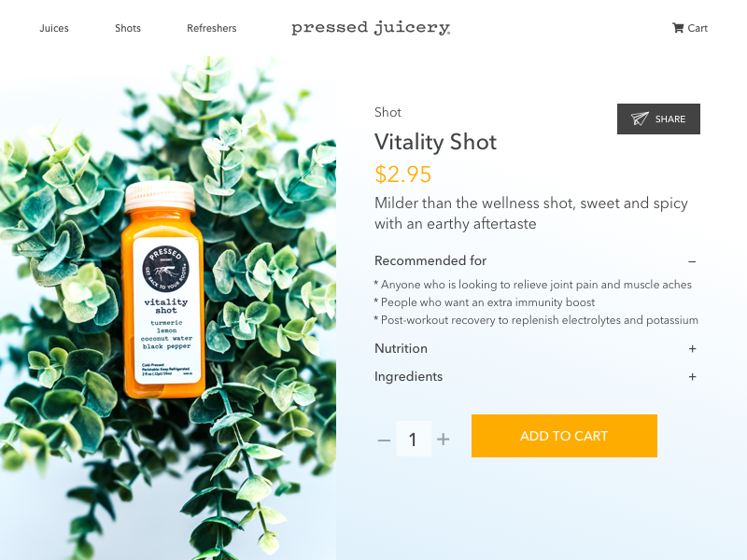Expand the Ingredients section plus icon
The height and width of the screenshot is (560, 747).
click(x=692, y=377)
